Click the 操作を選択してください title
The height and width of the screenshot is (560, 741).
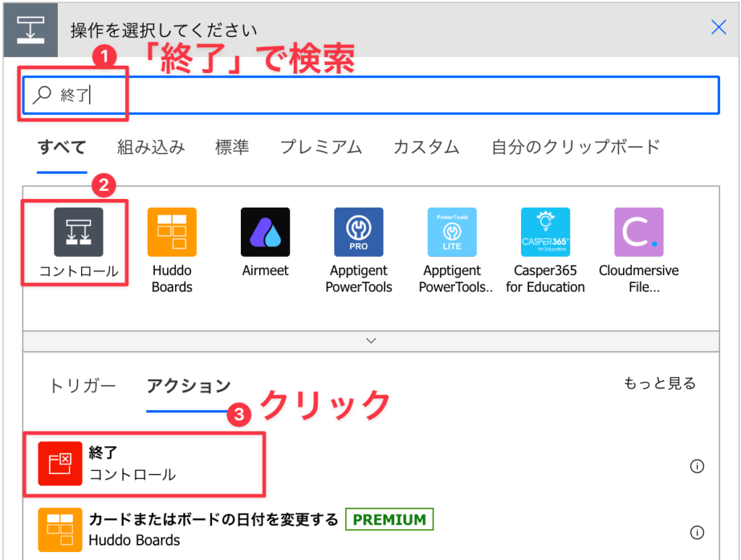coord(164,30)
